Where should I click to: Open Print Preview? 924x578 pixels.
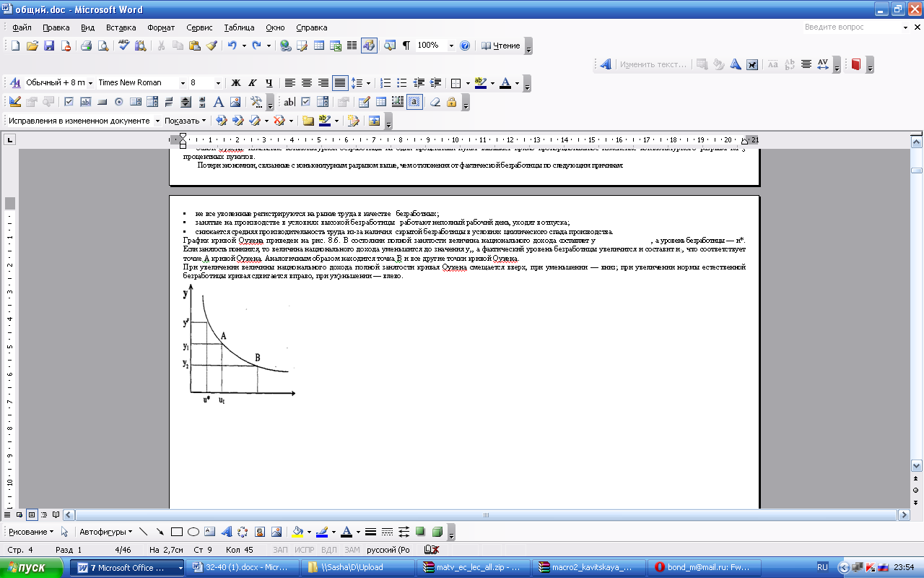tap(103, 46)
